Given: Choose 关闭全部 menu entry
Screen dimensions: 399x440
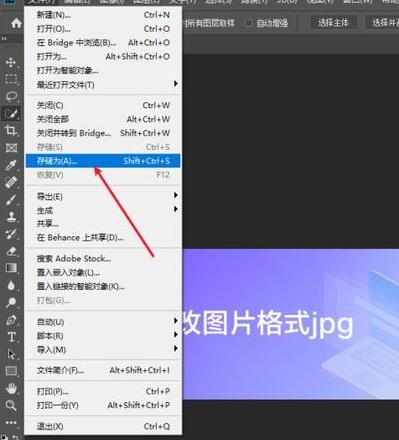Looking at the screenshot, I should [x=103, y=119].
